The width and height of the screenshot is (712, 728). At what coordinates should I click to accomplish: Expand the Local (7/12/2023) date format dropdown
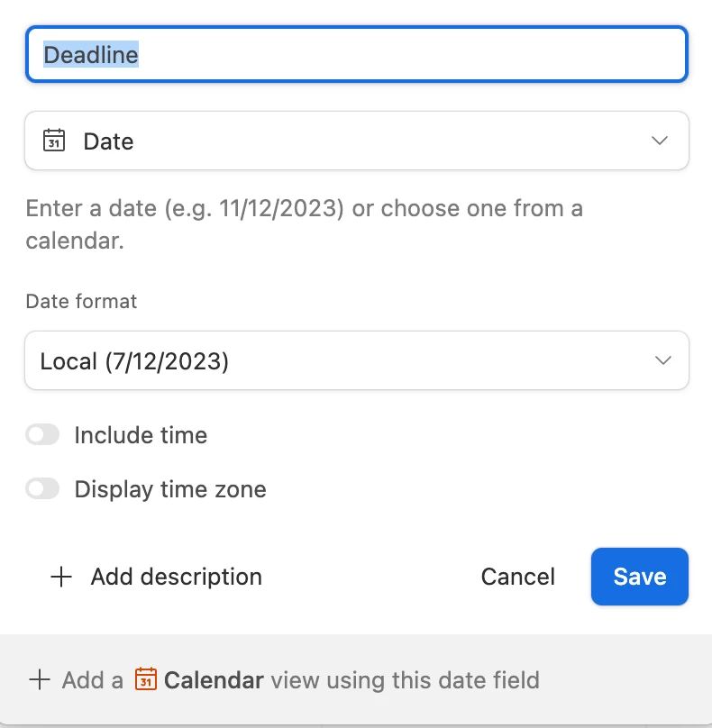click(x=357, y=360)
